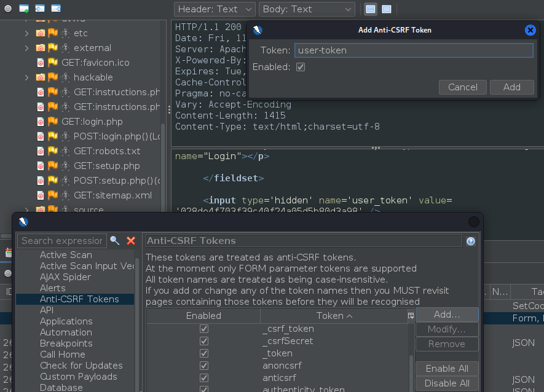
Task: Click the table column chooser icon
Action: [411, 316]
